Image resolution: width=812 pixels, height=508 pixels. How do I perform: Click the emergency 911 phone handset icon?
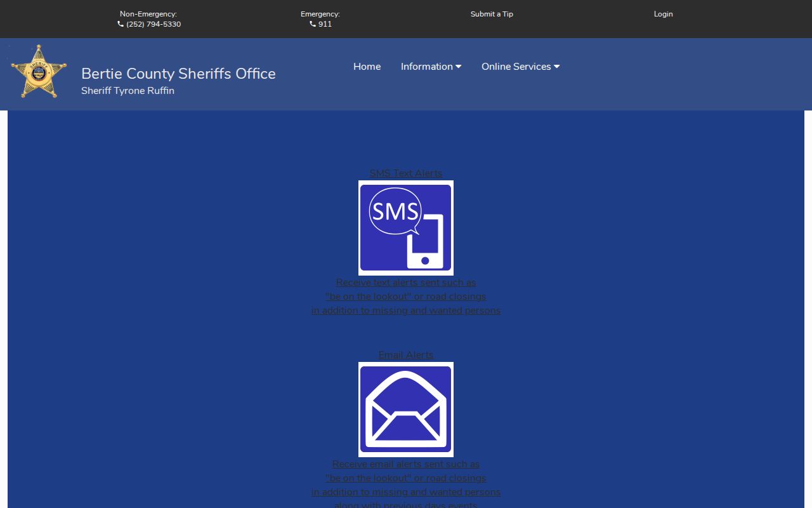pos(313,24)
